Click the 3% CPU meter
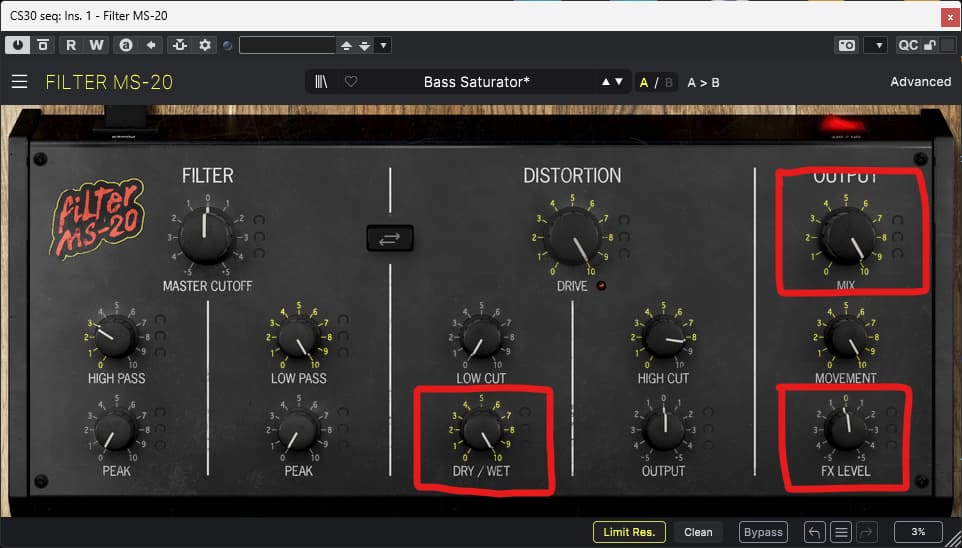This screenshot has height=548, width=962. 918,532
